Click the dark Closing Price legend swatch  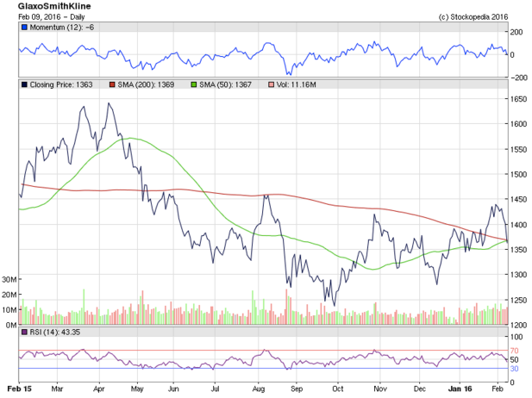[x=24, y=84]
